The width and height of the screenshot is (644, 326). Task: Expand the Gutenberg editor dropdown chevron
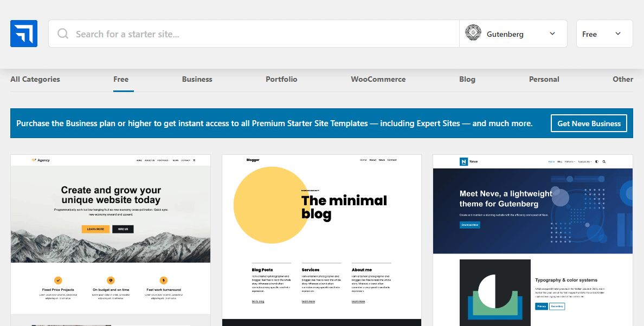coord(552,34)
